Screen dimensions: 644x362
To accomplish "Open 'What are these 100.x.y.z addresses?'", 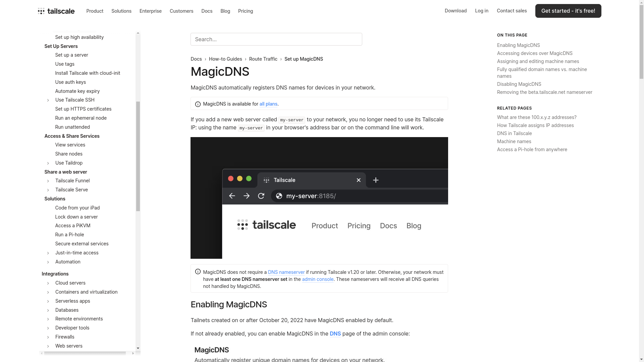I will (x=537, y=117).
